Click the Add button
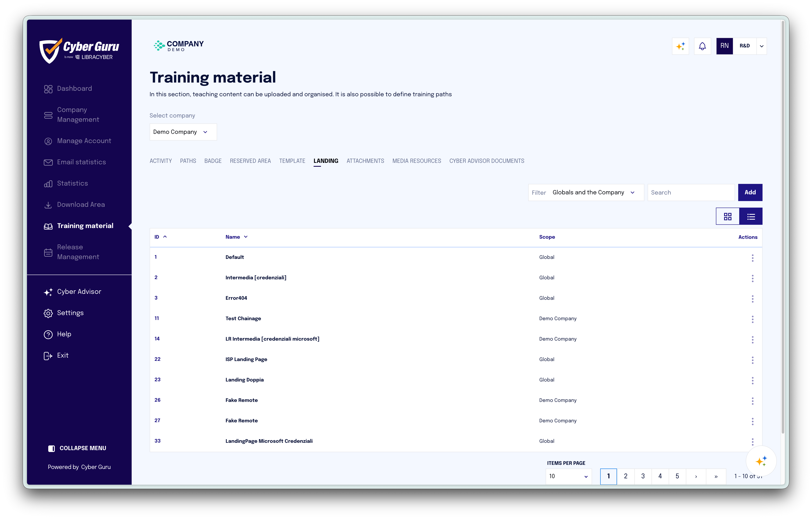812x519 pixels. pyautogui.click(x=750, y=192)
